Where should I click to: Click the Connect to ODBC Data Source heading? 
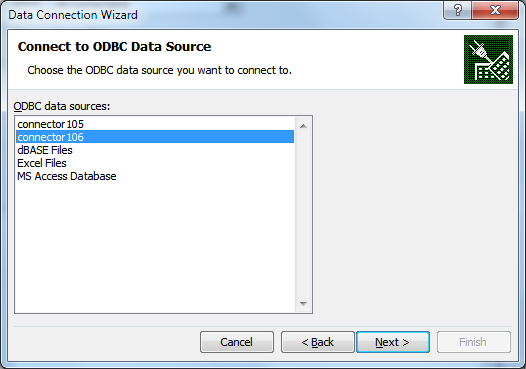click(x=114, y=47)
